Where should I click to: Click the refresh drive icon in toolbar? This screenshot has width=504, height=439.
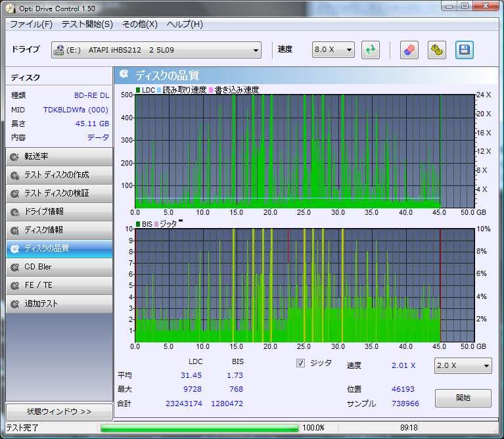(x=371, y=50)
